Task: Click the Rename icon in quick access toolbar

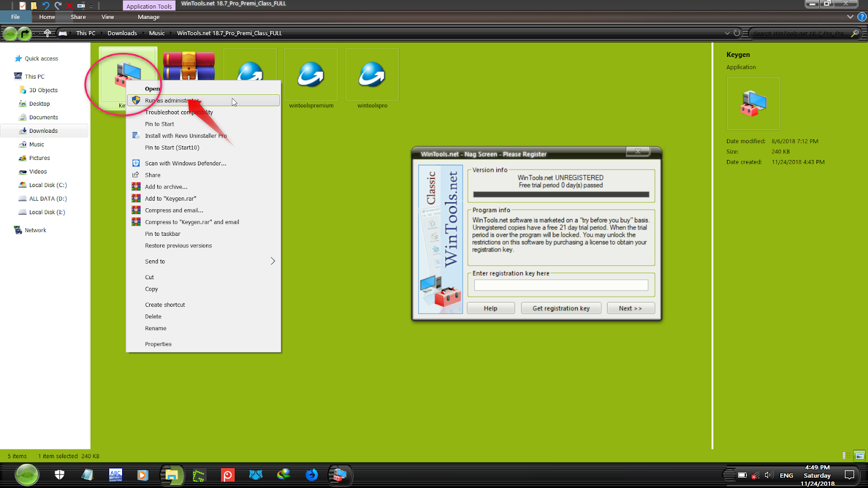Action: point(81,6)
